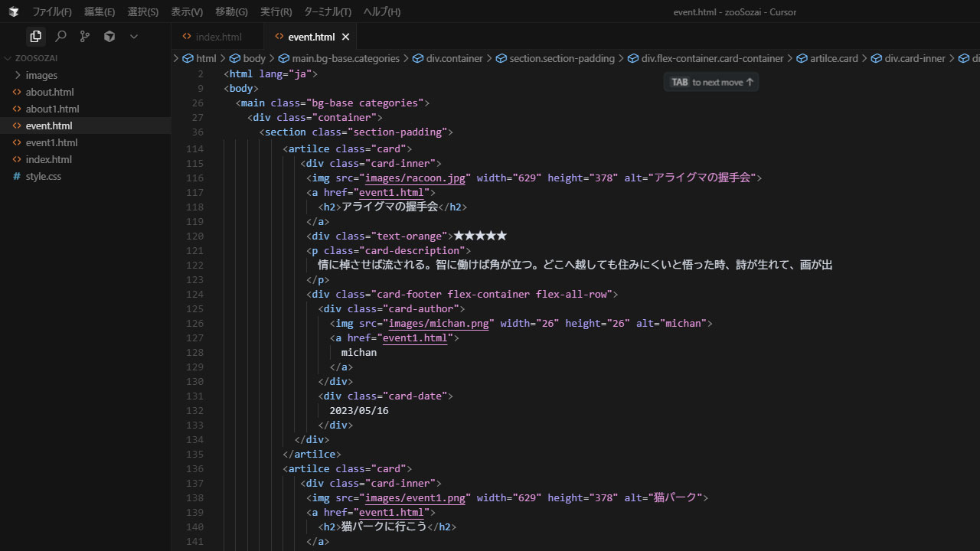Viewport: 980px width, 551px height.
Task: Open the ターミナル(T) menu
Action: pyautogui.click(x=328, y=11)
